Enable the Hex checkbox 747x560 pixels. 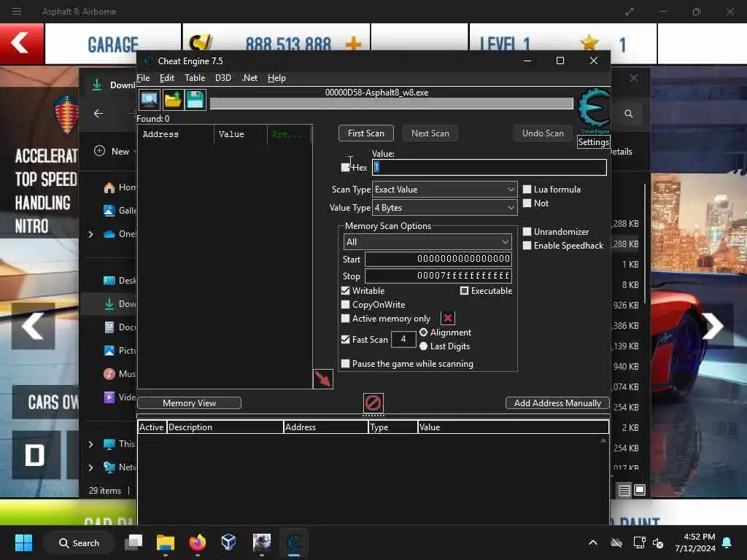(345, 167)
